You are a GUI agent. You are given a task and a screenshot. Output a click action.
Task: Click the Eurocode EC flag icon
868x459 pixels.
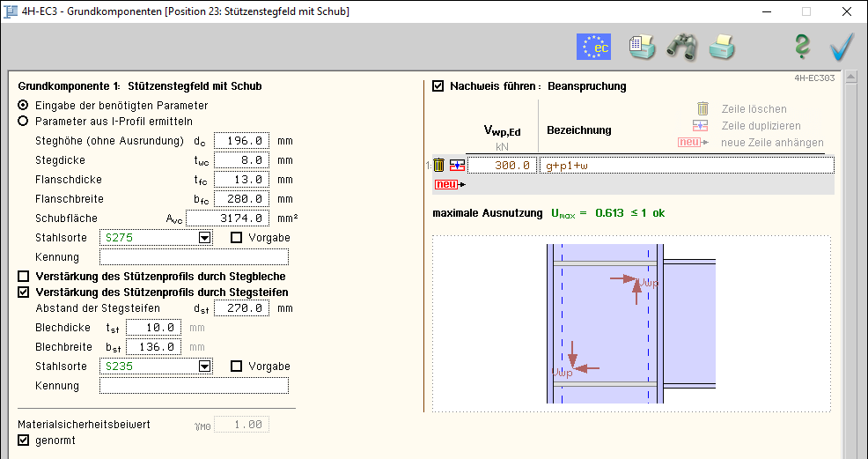(593, 47)
